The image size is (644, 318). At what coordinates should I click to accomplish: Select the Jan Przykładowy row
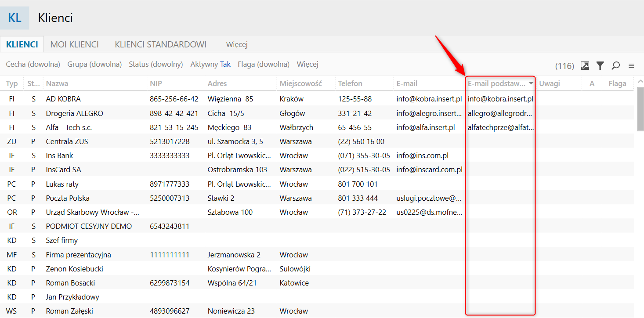pos(317,297)
